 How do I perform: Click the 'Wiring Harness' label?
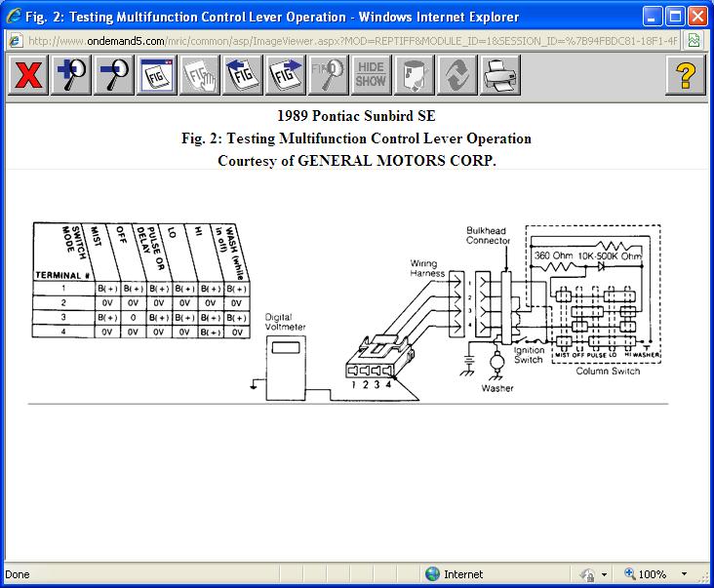(x=427, y=268)
